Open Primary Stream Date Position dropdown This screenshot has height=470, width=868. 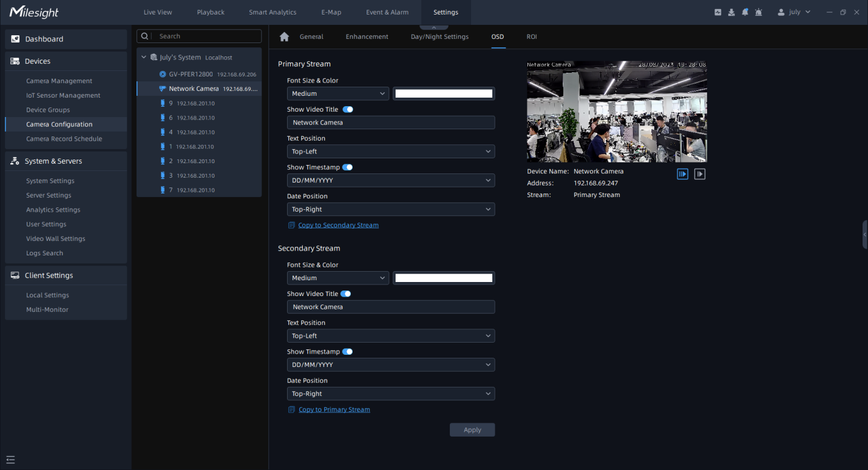(390, 209)
